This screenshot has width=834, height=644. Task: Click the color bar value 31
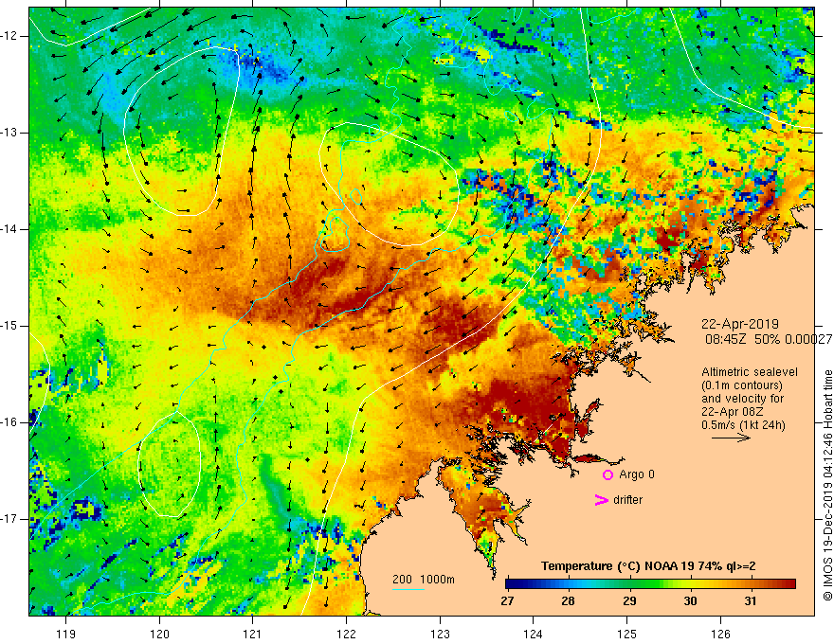750,601
